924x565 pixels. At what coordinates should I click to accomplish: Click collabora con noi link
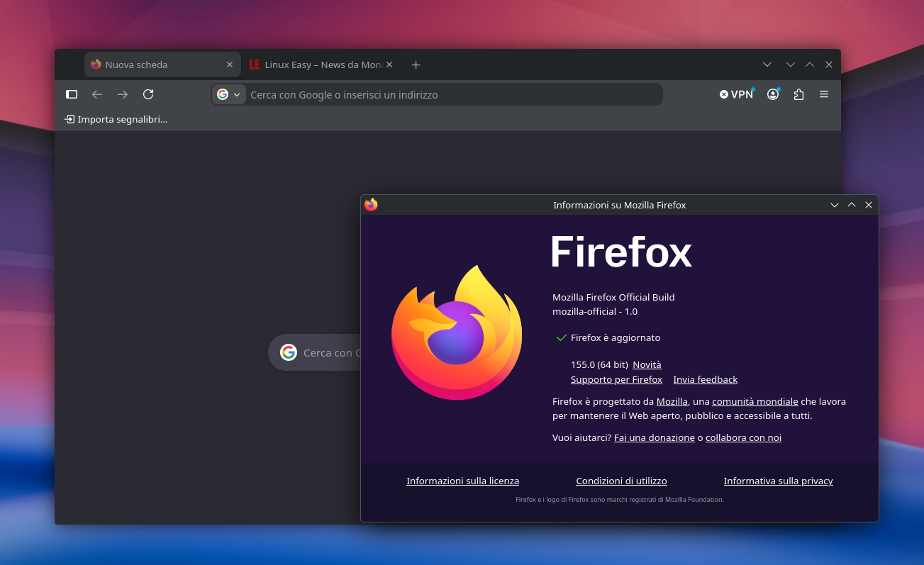(743, 437)
